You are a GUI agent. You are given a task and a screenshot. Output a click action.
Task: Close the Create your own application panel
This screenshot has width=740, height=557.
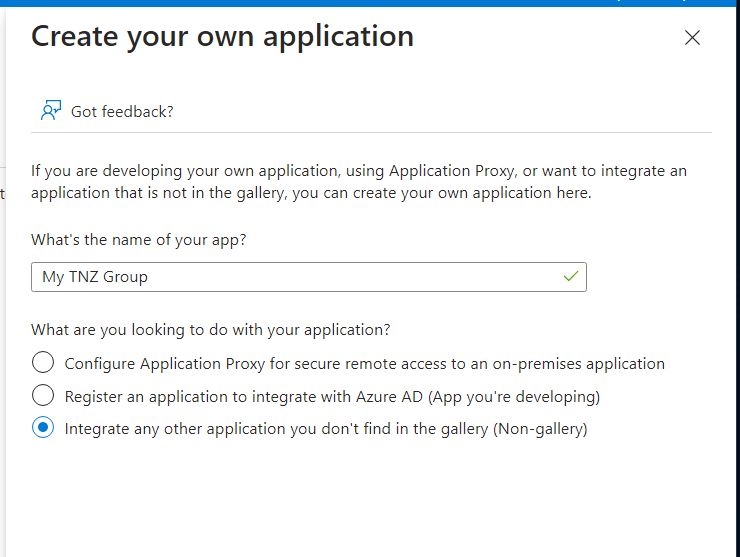pyautogui.click(x=692, y=38)
